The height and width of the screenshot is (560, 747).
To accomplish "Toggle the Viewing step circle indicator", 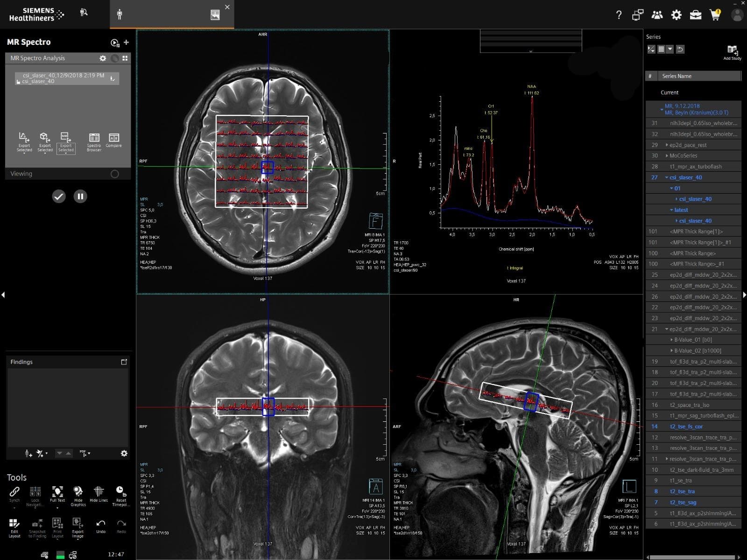I will 115,174.
